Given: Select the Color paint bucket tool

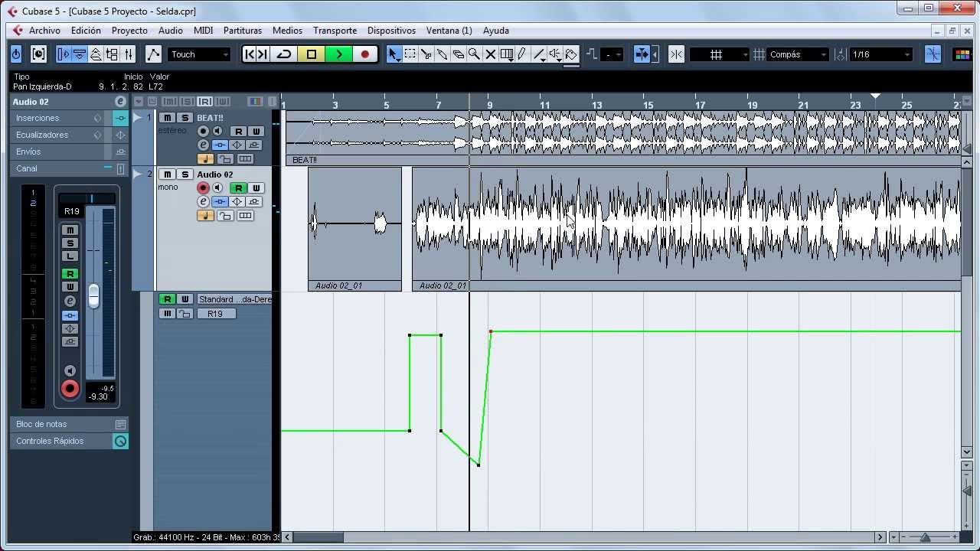Looking at the screenshot, I should click(571, 54).
